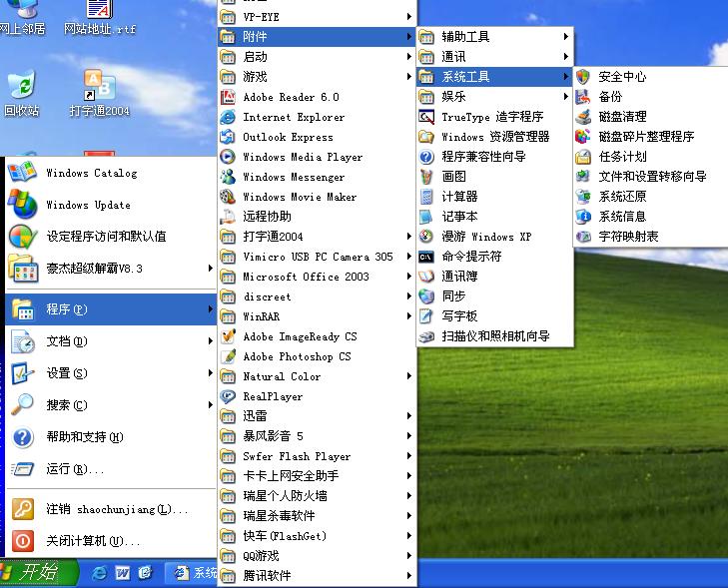Open 同步 synchronize entry

[495, 296]
